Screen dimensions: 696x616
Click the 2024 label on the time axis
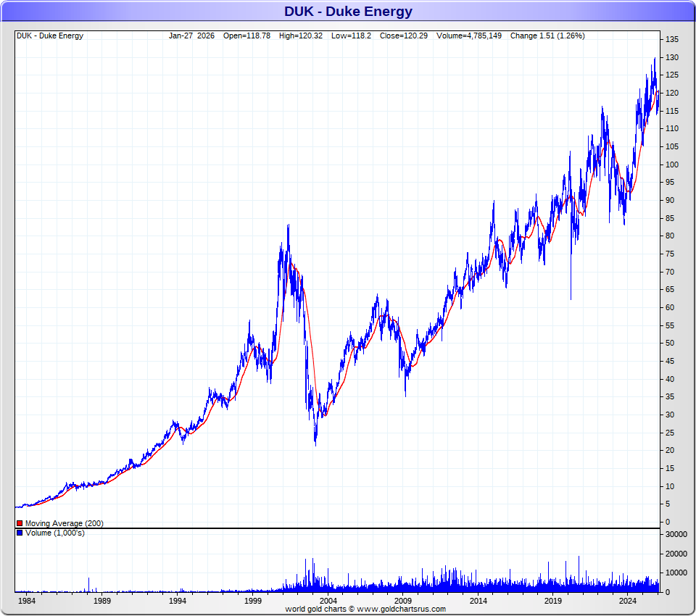click(x=629, y=601)
